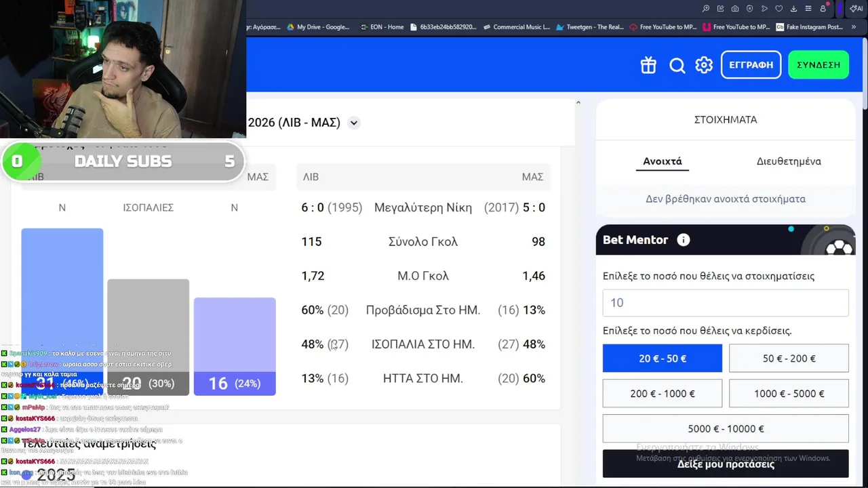
Task: Click the Δείξε μου προτάσεις button
Action: point(726,464)
